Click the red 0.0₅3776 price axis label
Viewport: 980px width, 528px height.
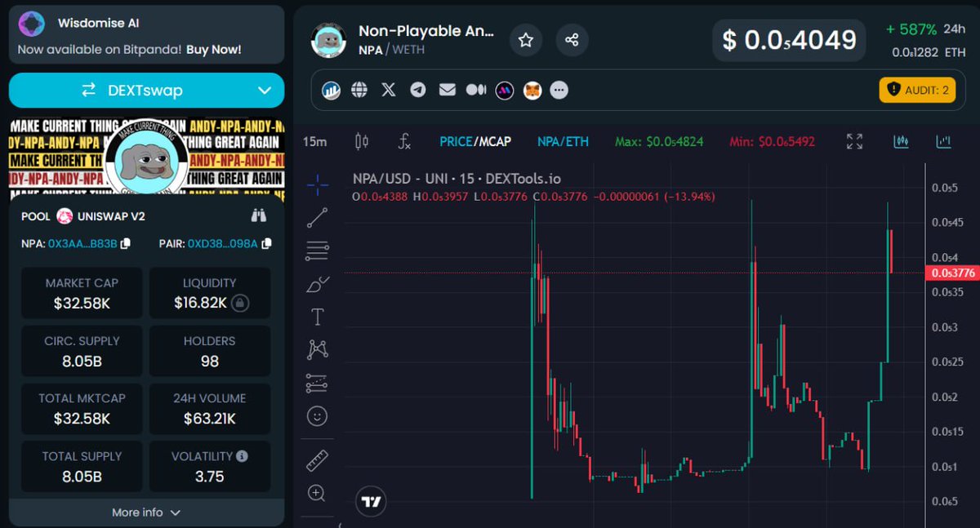pos(952,273)
